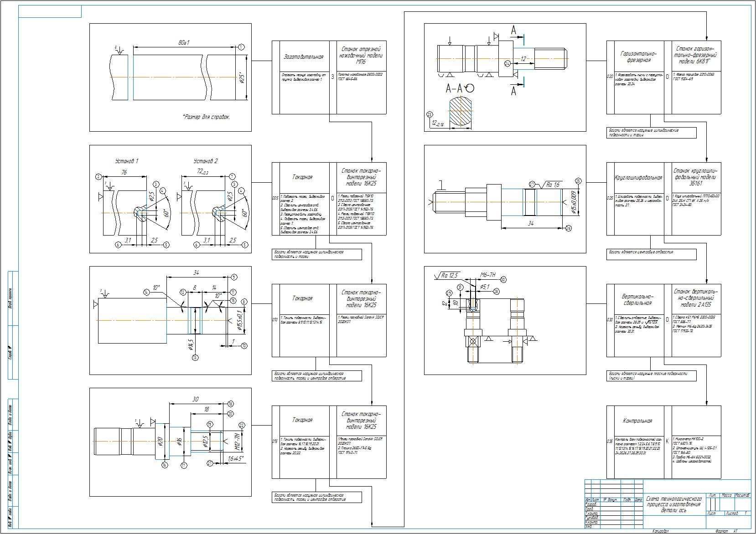Image resolution: width=756 pixels, height=534 pixels.
Task: Select the '12-0,18' flat width dimension
Action: point(438,123)
